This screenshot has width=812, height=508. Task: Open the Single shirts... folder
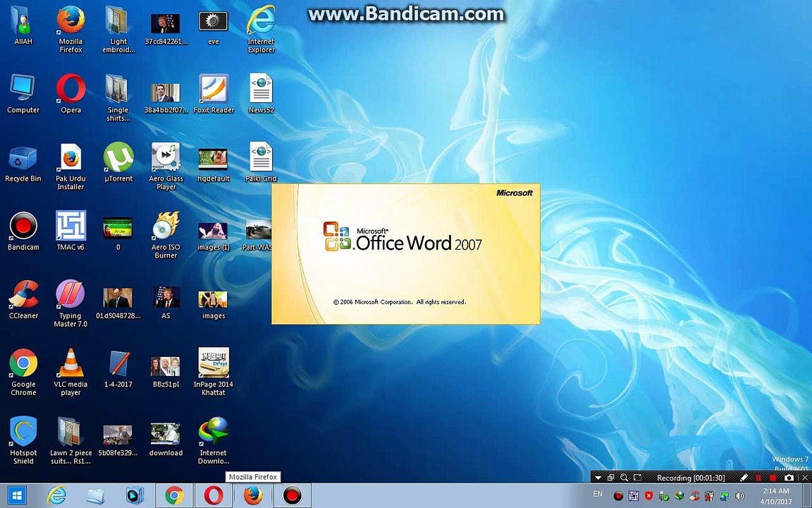[118, 97]
